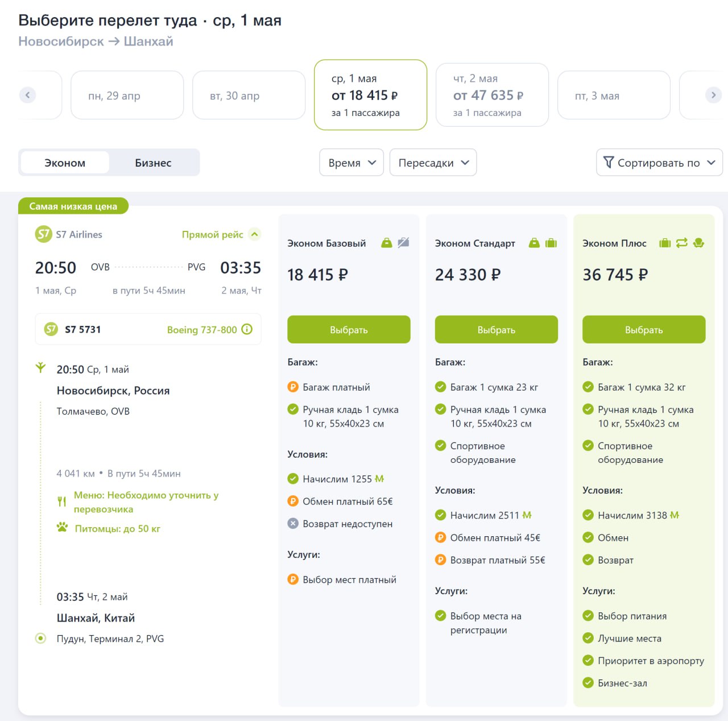Expand the Сортировать по dropdown
Viewport: 728px width, 721px height.
(659, 163)
